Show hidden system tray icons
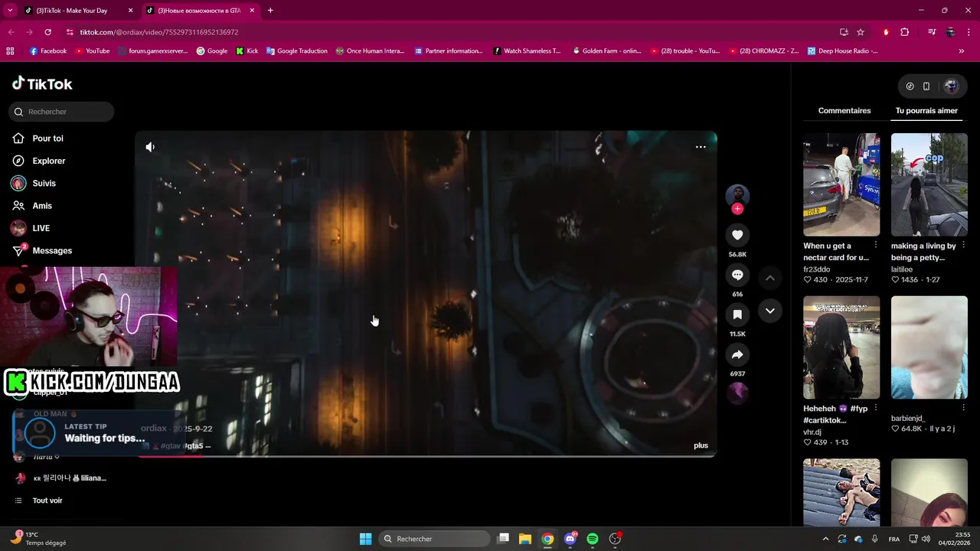Screen dimensions: 980x551 click(x=825, y=539)
